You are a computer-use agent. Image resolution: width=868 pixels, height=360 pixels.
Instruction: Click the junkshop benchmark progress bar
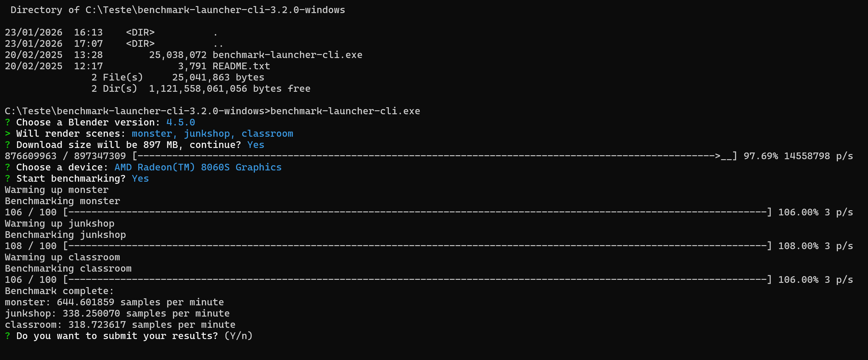point(417,246)
